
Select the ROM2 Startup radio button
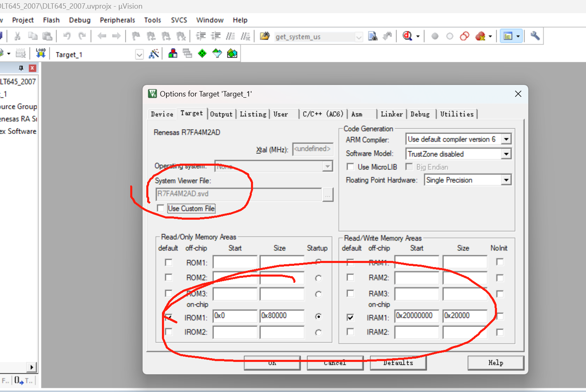click(x=318, y=278)
